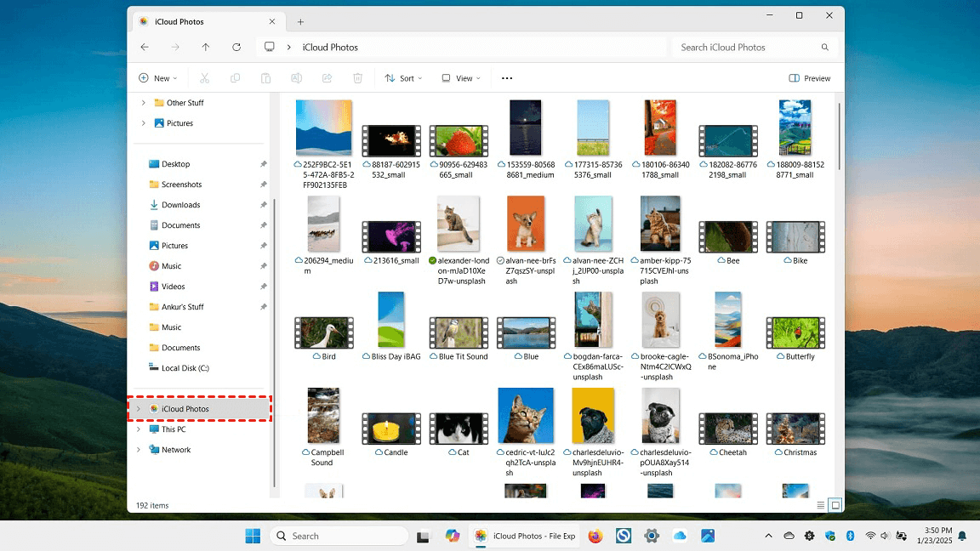Expand the Network tree node
The height and width of the screenshot is (551, 980).
(139, 450)
